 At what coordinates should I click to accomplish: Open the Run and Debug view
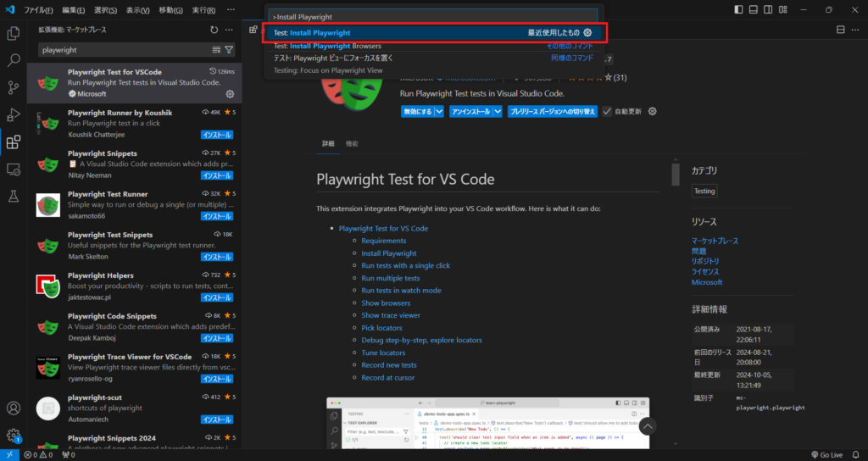click(14, 115)
